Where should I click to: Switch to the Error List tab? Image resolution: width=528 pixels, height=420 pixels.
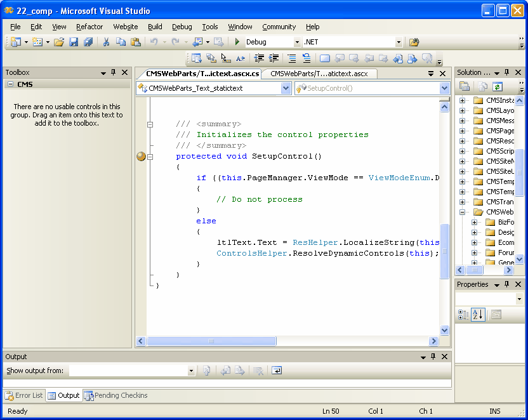[x=24, y=395]
